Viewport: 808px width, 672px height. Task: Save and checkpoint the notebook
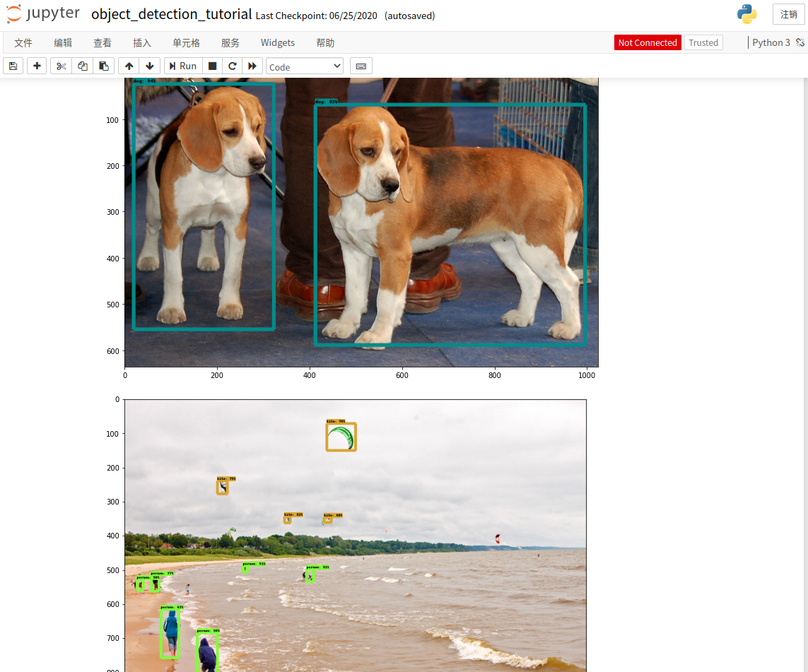(13, 66)
